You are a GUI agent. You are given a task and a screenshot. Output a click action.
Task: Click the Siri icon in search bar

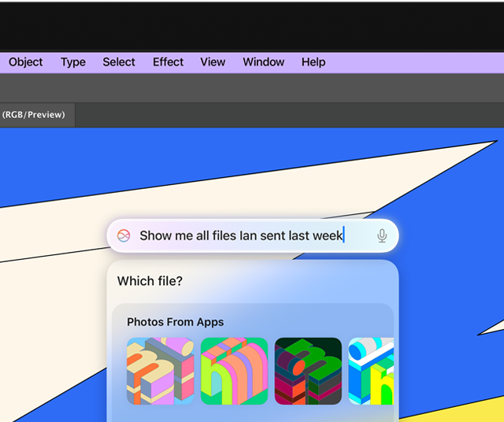pyautogui.click(x=124, y=235)
